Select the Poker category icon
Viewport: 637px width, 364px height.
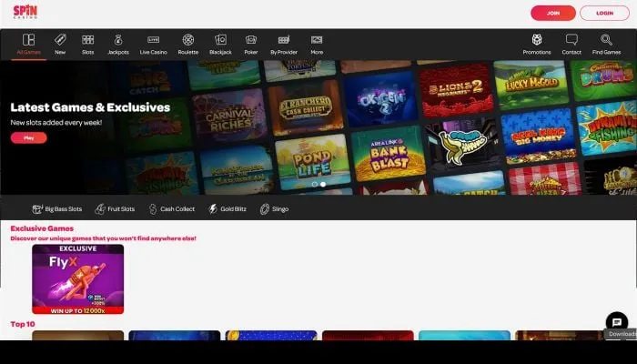point(251,39)
